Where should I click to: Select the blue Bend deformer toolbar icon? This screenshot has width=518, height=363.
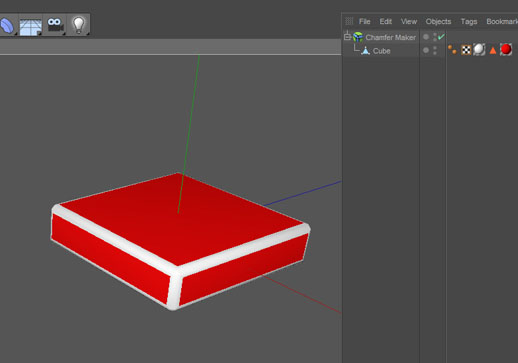7,25
